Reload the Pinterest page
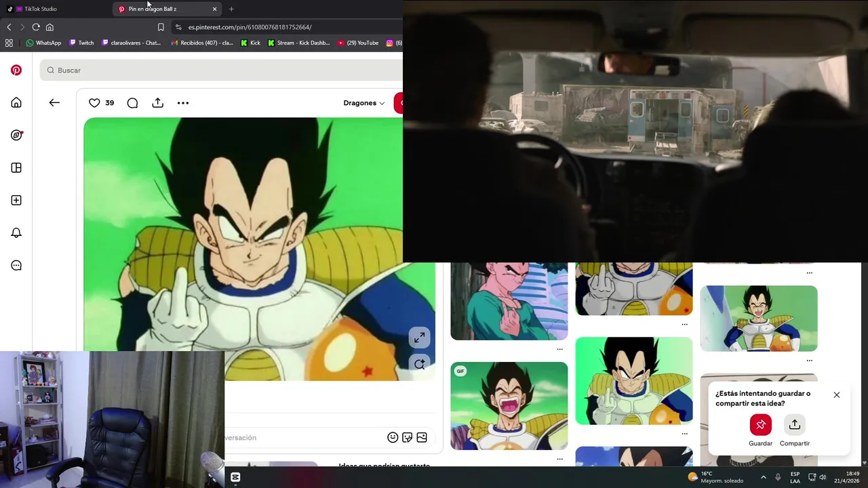 36,27
